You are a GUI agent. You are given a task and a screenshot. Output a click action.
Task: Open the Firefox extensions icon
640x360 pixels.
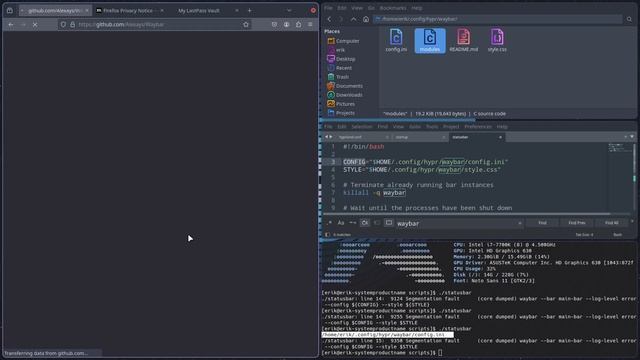pos(298,24)
